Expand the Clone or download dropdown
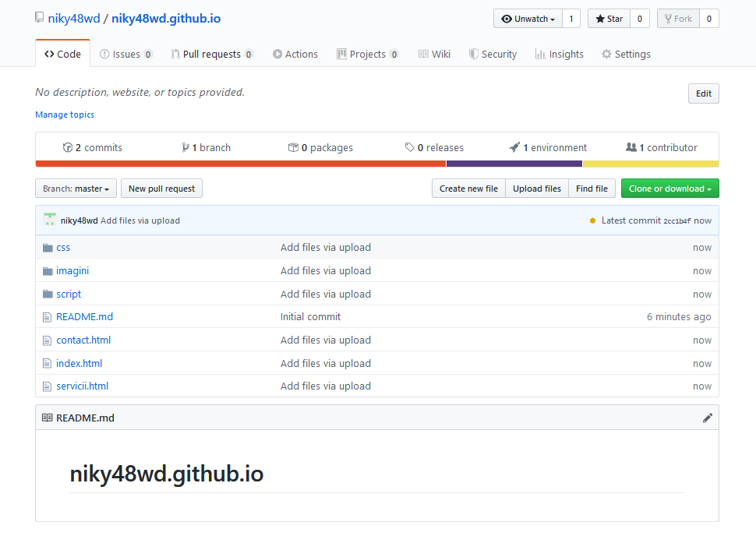This screenshot has height=536, width=756. tap(669, 188)
